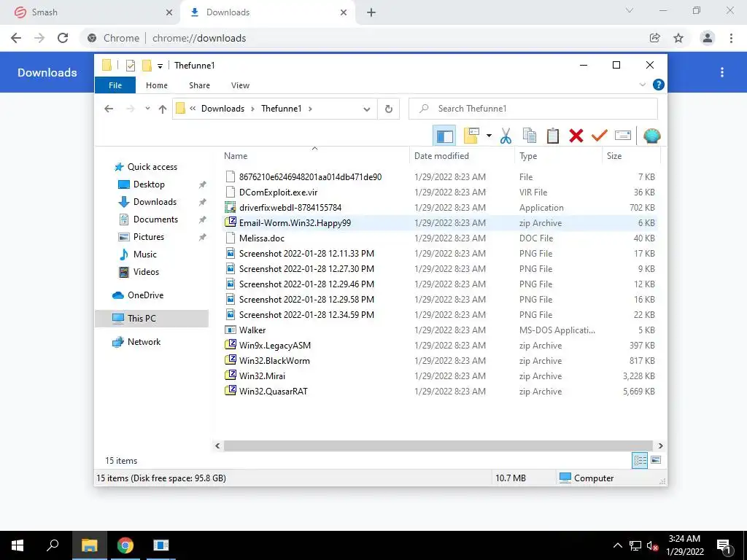Click New Folder icon in Quick Access Toolbar
The image size is (747, 560).
(x=147, y=65)
